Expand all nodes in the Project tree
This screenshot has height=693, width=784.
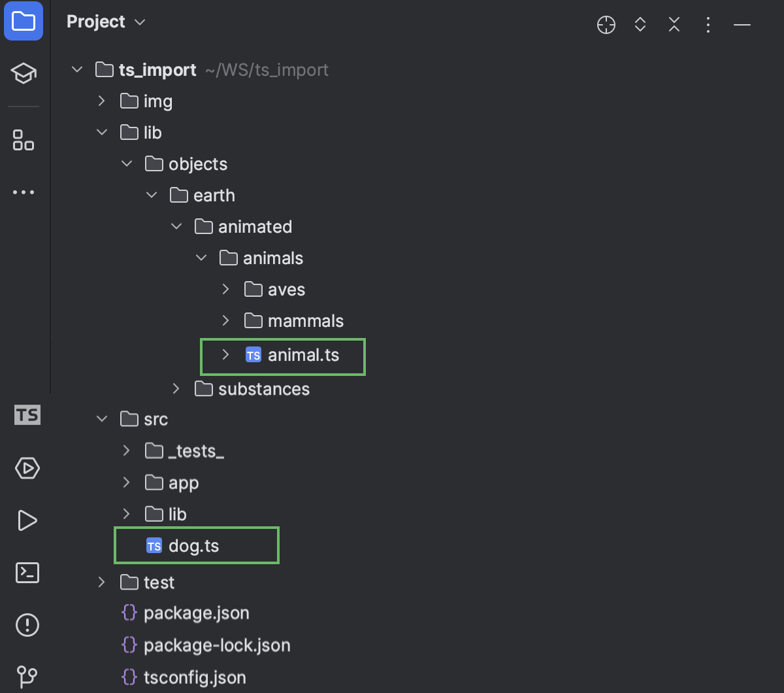pos(640,25)
